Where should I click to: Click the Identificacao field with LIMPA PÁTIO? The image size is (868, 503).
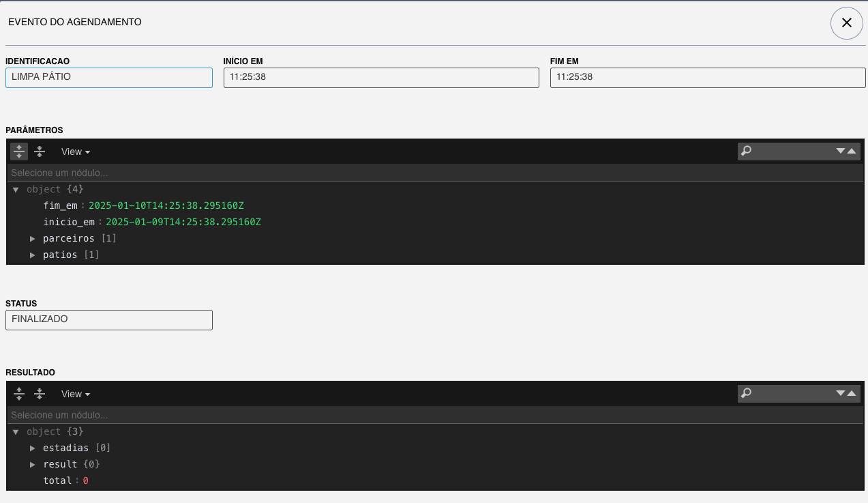tap(109, 78)
